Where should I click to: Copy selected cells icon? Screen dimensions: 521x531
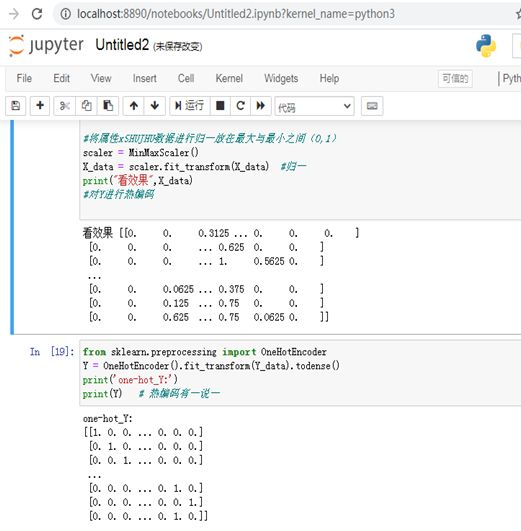[x=86, y=106]
